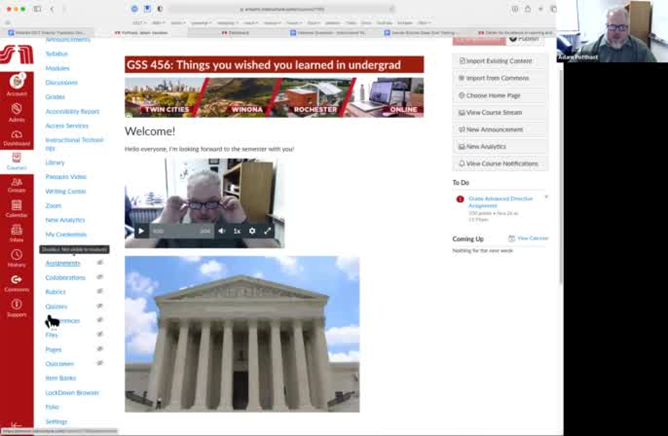Expand the welcome video to fullscreen
The width and height of the screenshot is (668, 436).
click(268, 231)
